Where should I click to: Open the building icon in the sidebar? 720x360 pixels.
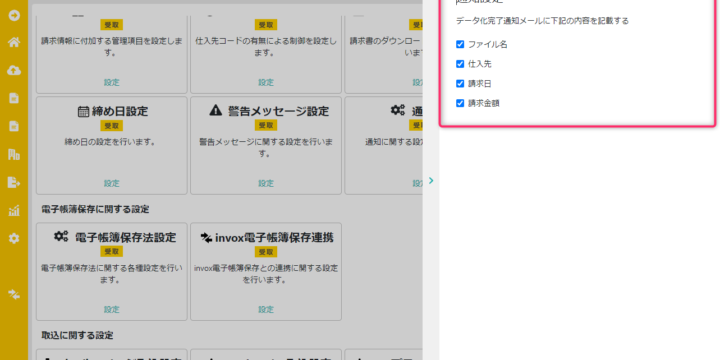(14, 154)
